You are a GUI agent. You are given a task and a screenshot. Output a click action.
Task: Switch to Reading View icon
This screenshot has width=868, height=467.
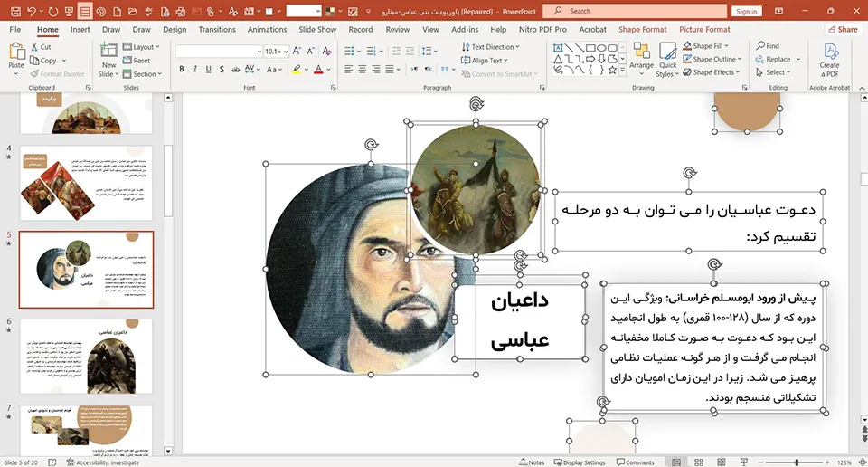click(722, 462)
